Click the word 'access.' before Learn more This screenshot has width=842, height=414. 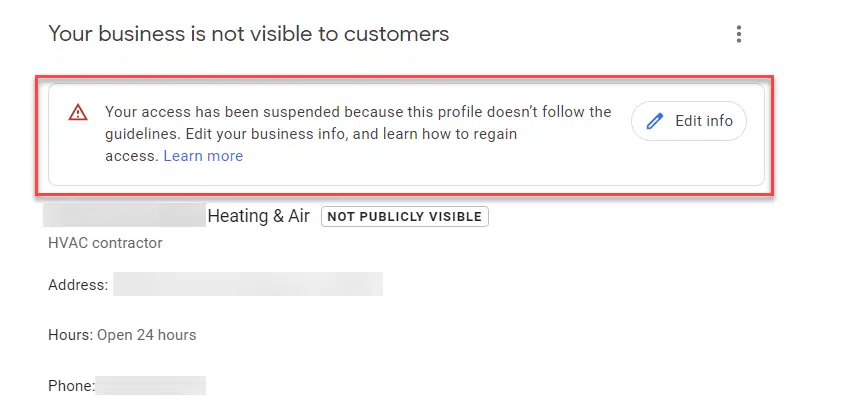[131, 156]
